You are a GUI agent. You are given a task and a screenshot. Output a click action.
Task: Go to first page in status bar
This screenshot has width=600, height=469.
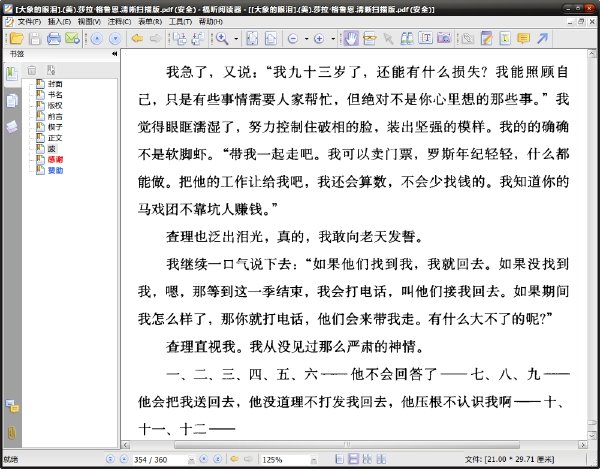[x=110, y=459]
